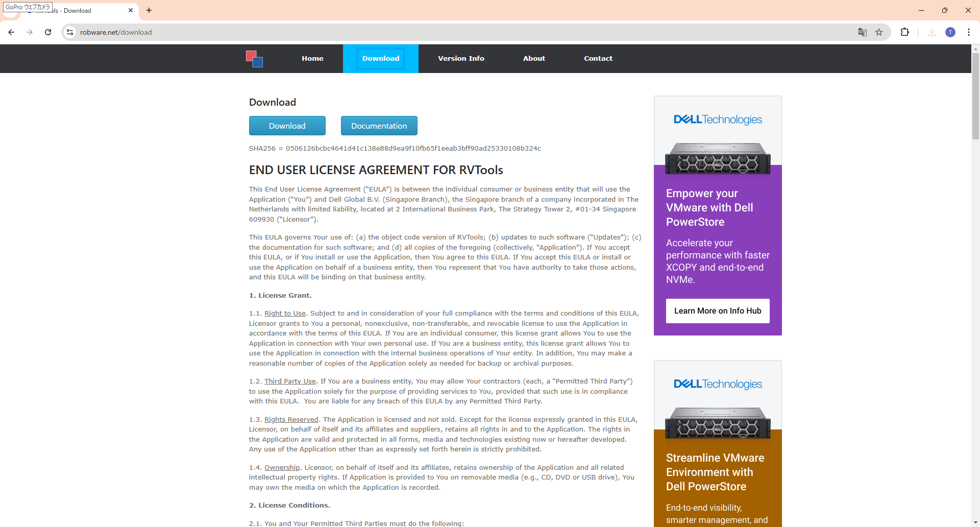Open the Contact page
Screen dimensions: 980x527
[598, 58]
